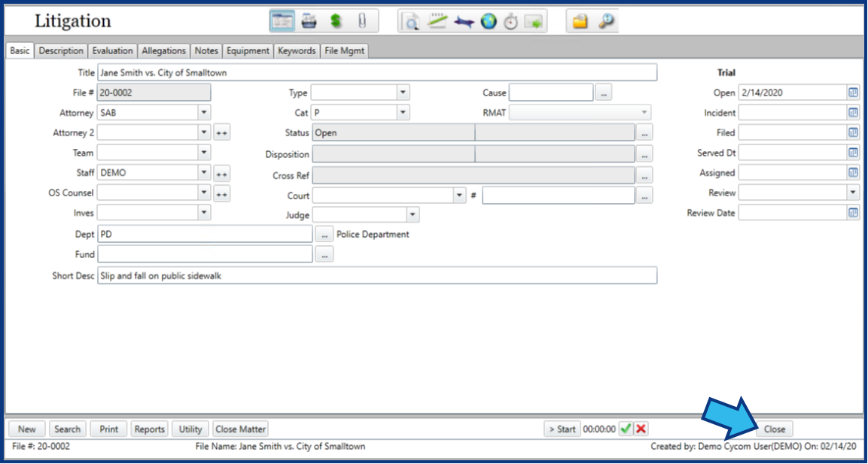Expand the Team dropdown
Image resolution: width=868 pixels, height=464 pixels.
(x=204, y=152)
